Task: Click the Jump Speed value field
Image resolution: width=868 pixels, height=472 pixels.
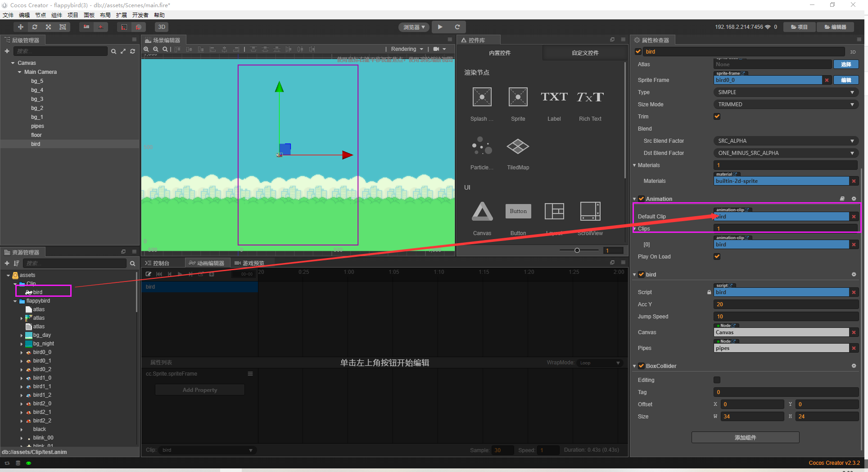Action: point(786,316)
